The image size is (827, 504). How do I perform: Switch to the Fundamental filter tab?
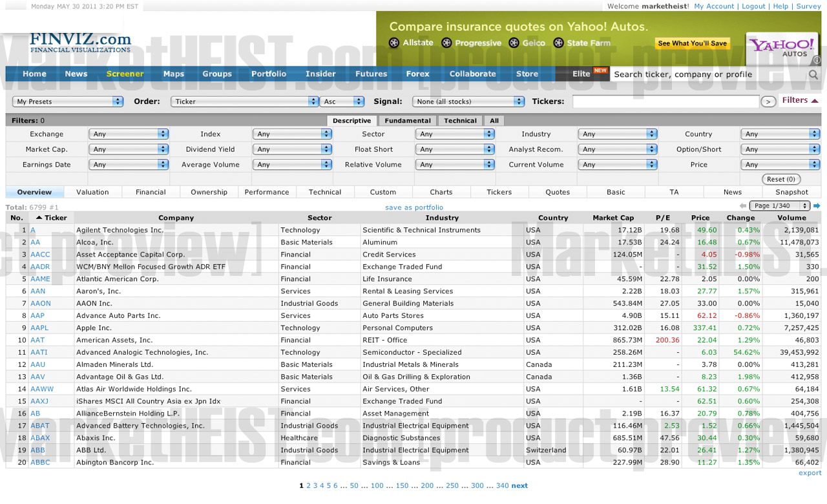408,120
